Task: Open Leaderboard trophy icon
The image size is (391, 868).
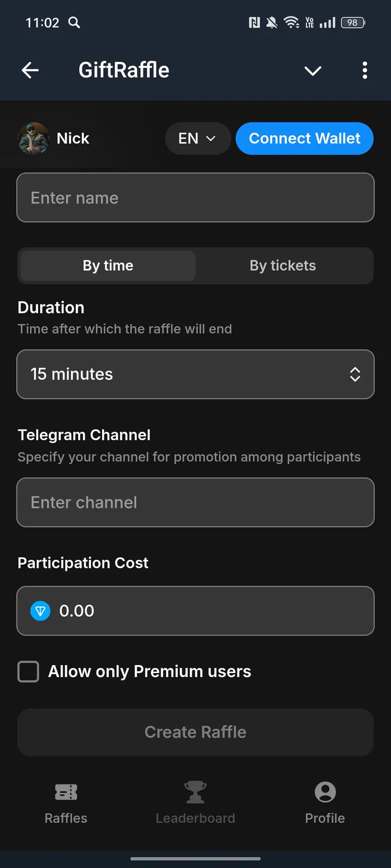Action: coord(195,793)
